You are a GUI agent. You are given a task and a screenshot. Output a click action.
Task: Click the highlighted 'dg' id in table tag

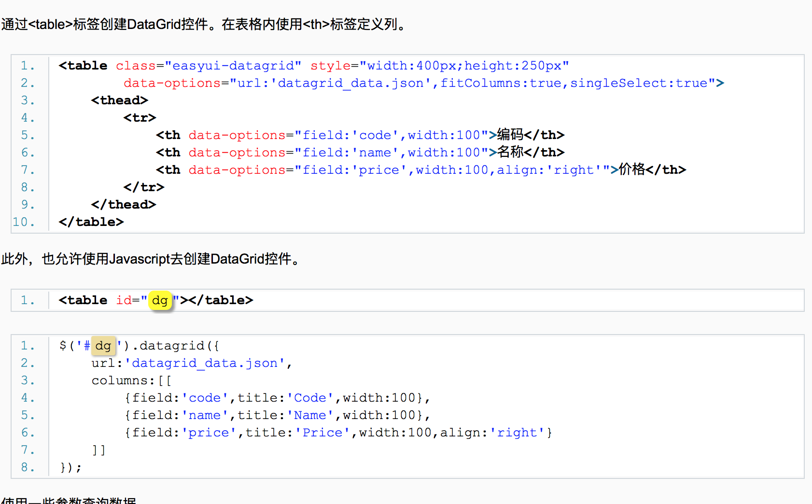pos(160,300)
